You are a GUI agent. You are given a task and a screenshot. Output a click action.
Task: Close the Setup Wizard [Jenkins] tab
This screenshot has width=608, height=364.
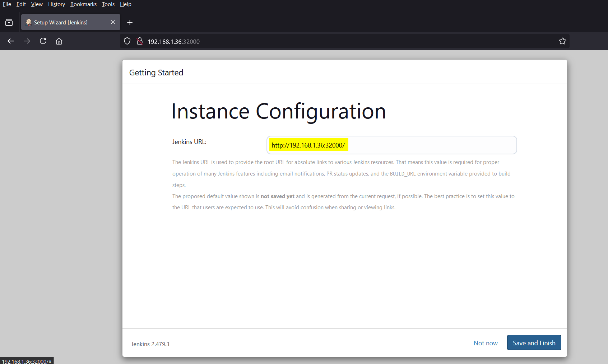[113, 22]
